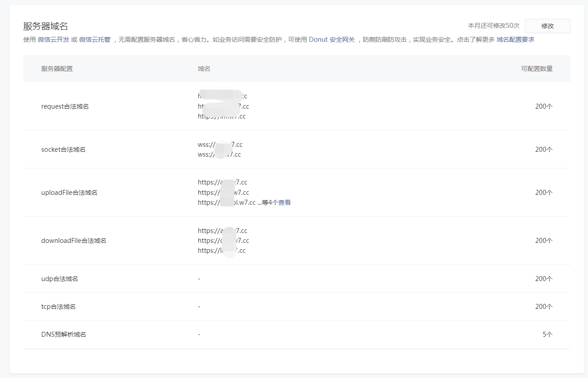Open the 微信云开发 link

(x=53, y=40)
